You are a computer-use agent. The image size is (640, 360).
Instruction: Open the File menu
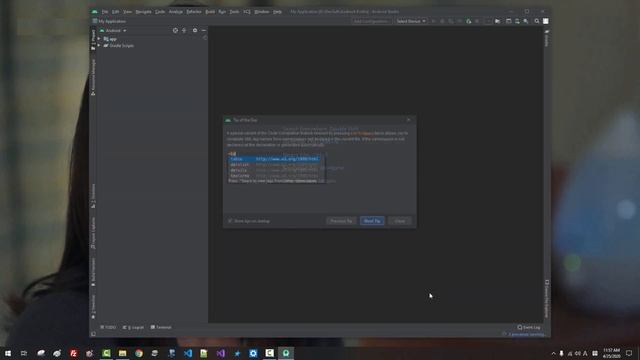[x=105, y=12]
